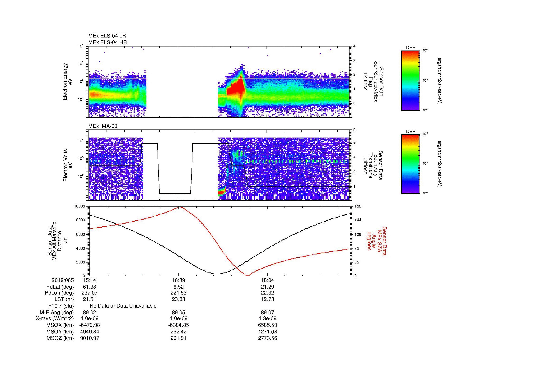
Task: Select the MSOY (km) row label
Action: coord(60,332)
